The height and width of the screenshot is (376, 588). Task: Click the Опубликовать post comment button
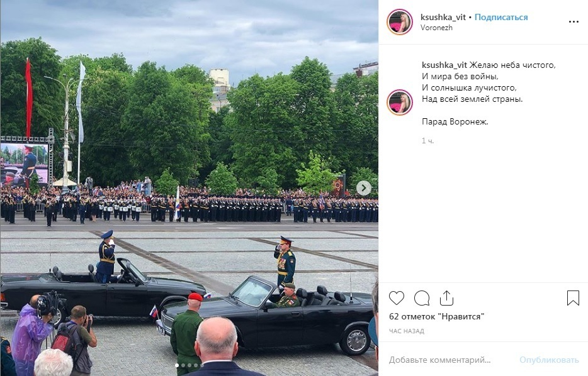[x=549, y=360]
